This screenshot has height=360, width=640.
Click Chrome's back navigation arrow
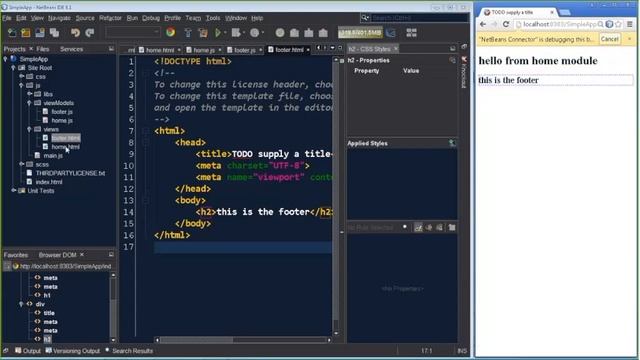tap(483, 24)
